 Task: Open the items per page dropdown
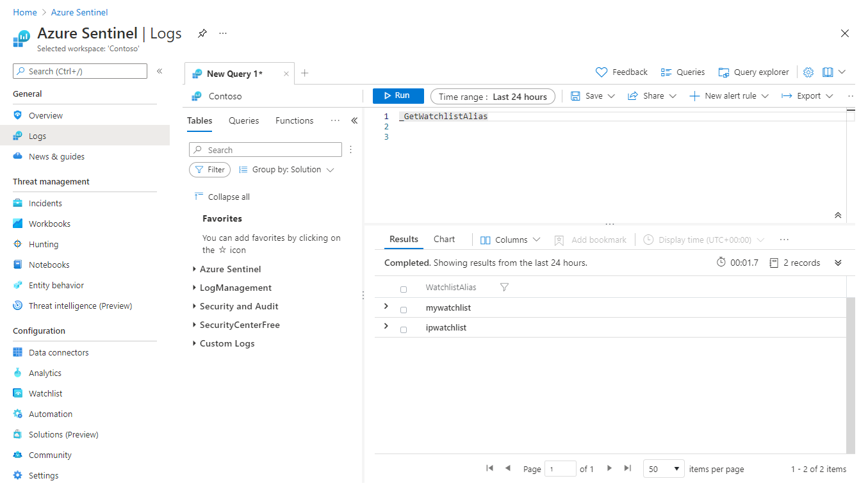pyautogui.click(x=664, y=469)
